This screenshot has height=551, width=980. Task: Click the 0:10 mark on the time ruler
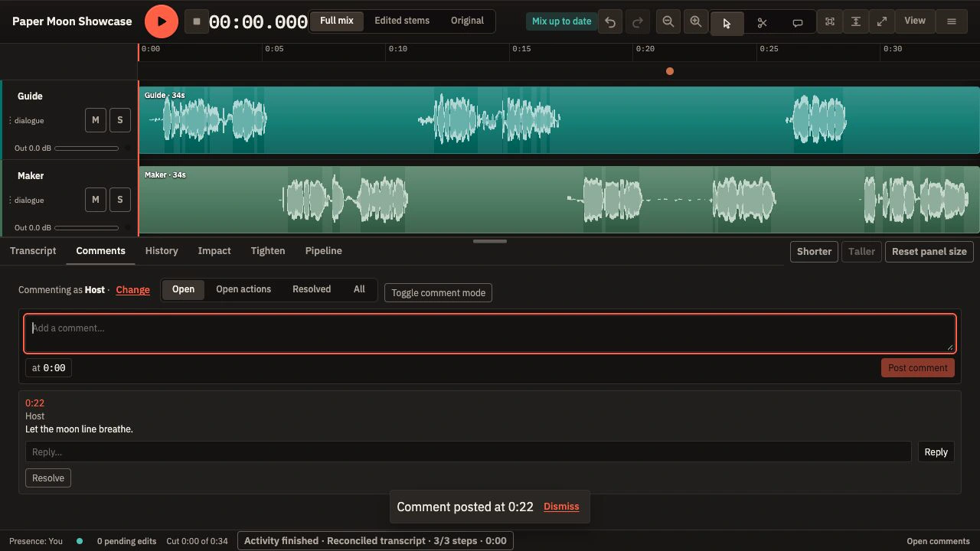pyautogui.click(x=397, y=49)
